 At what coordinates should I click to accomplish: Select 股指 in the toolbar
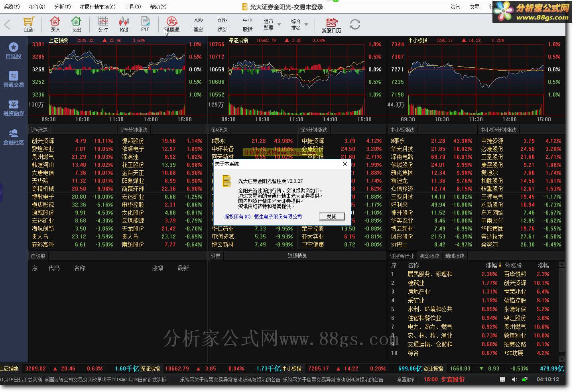click(x=248, y=30)
